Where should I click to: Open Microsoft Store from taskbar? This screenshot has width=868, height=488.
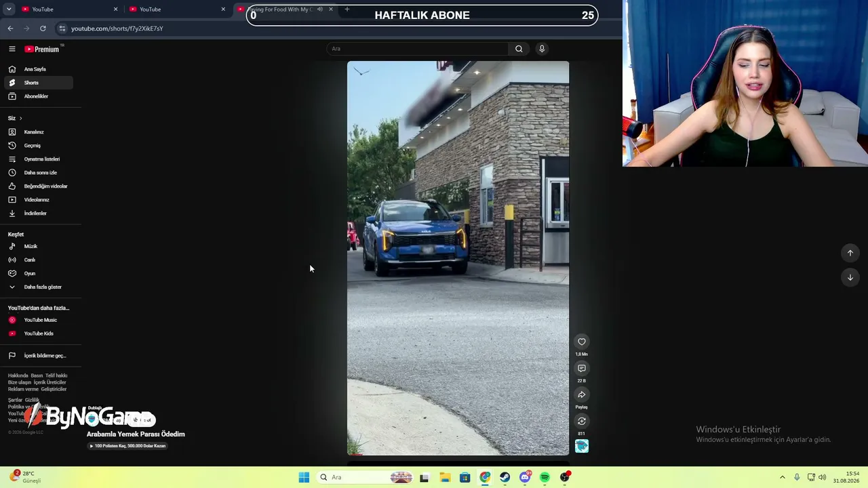click(x=465, y=477)
